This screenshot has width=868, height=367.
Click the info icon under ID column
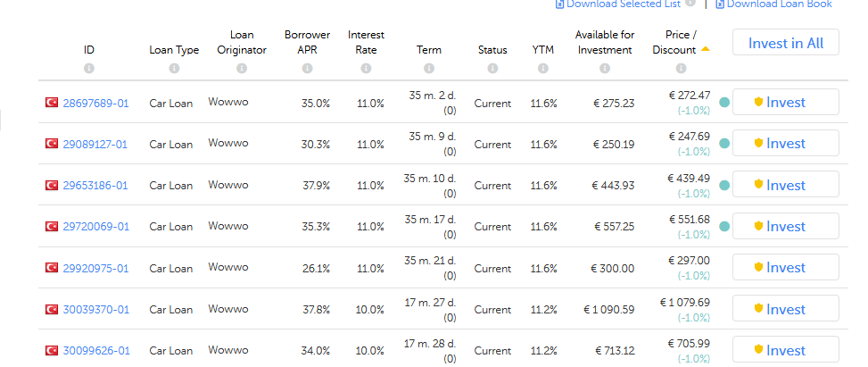pyautogui.click(x=89, y=69)
